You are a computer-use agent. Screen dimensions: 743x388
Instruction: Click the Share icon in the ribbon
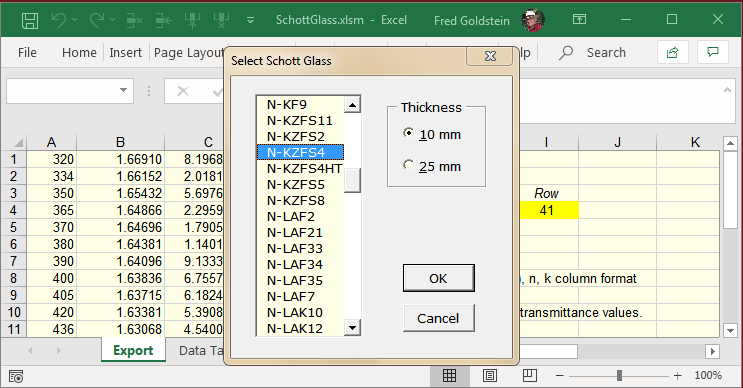coord(672,52)
